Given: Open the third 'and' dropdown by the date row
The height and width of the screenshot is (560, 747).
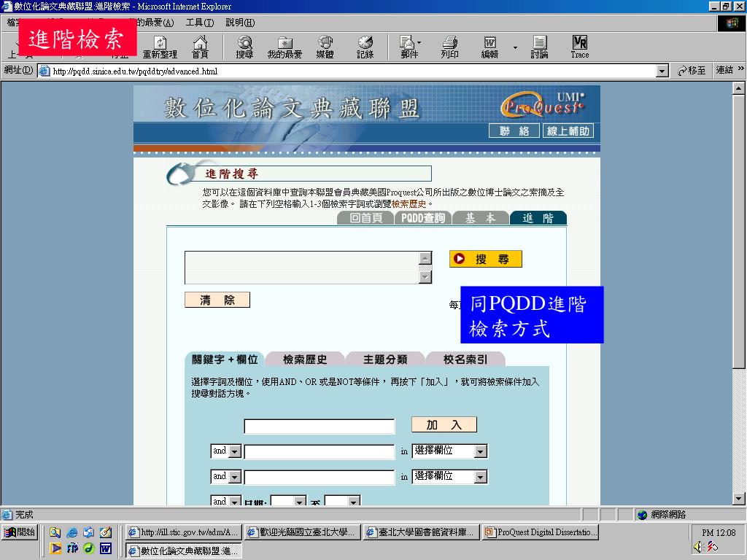Looking at the screenshot, I should coord(226,500).
